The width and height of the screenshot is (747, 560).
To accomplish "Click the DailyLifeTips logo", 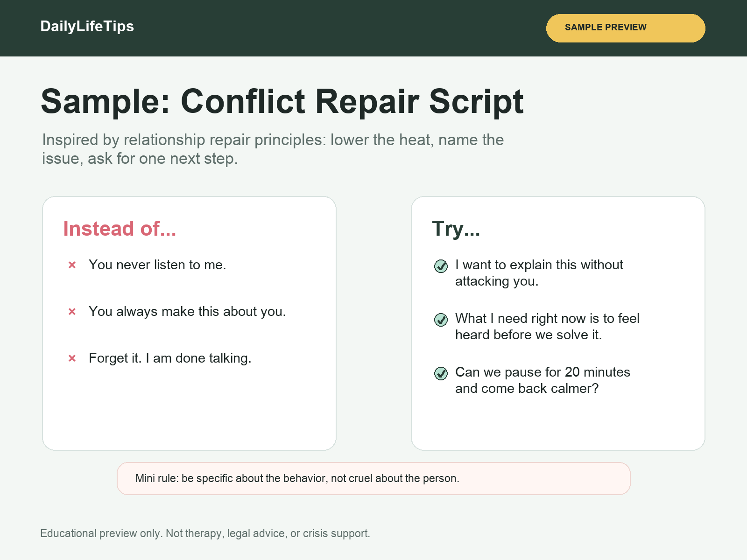I will (x=87, y=27).
